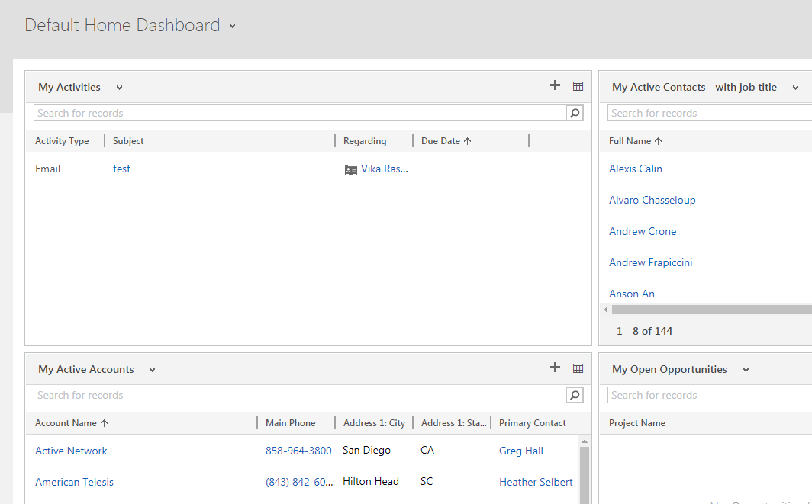Image resolution: width=812 pixels, height=504 pixels.
Task: Expand My Open Opportunities view dropdown
Action: tap(746, 370)
